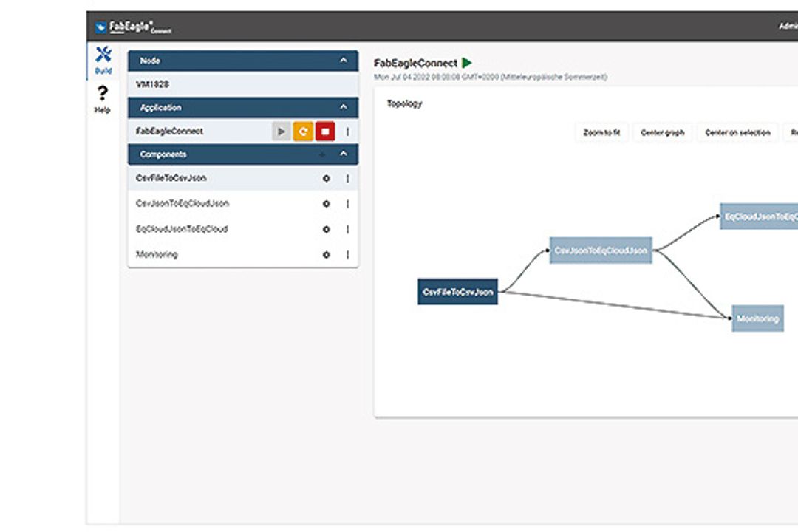Click the Topology heading text
This screenshot has height=532, width=798.
tap(405, 103)
